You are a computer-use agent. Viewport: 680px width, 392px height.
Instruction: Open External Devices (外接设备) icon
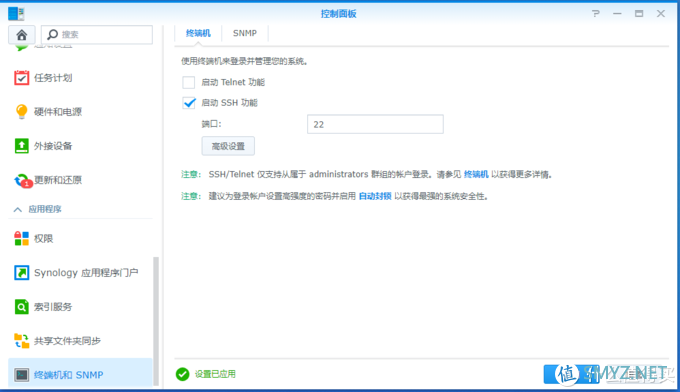(21, 146)
